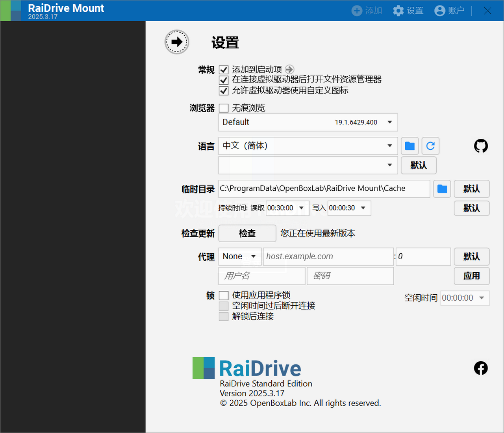Screen dimensions: 504x433
Task: Click arrow icon beside 添加到启动项
Action: (289, 69)
